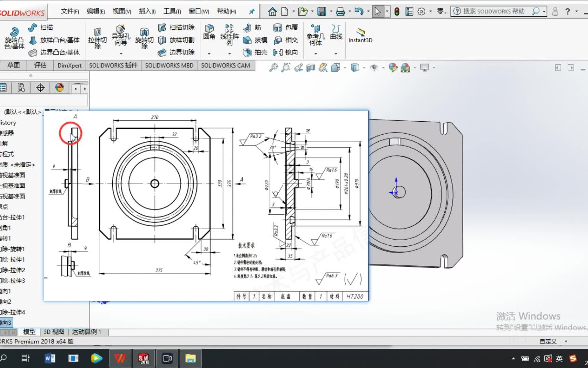Viewport: 588px width, 368px height.
Task: Select 切除-拉伸4 in feature tree
Action: pos(13,312)
